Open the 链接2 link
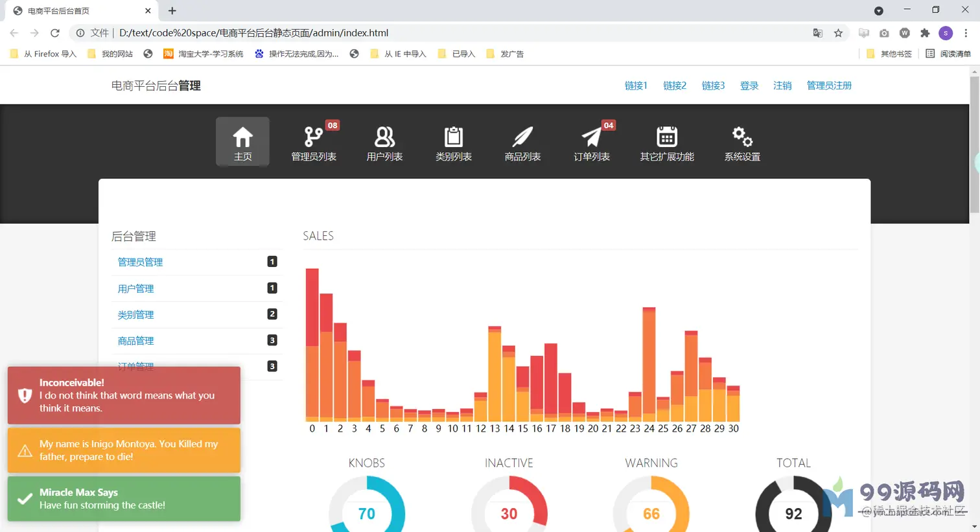The image size is (980, 532). 675,86
